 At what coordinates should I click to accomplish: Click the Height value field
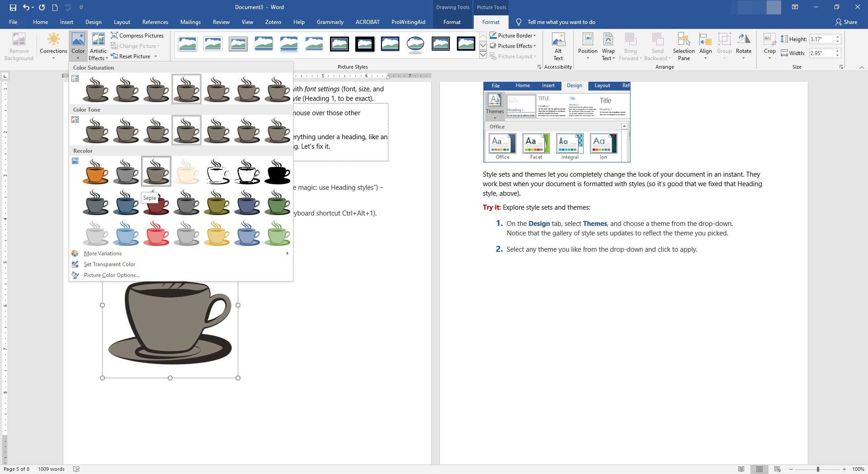click(821, 39)
